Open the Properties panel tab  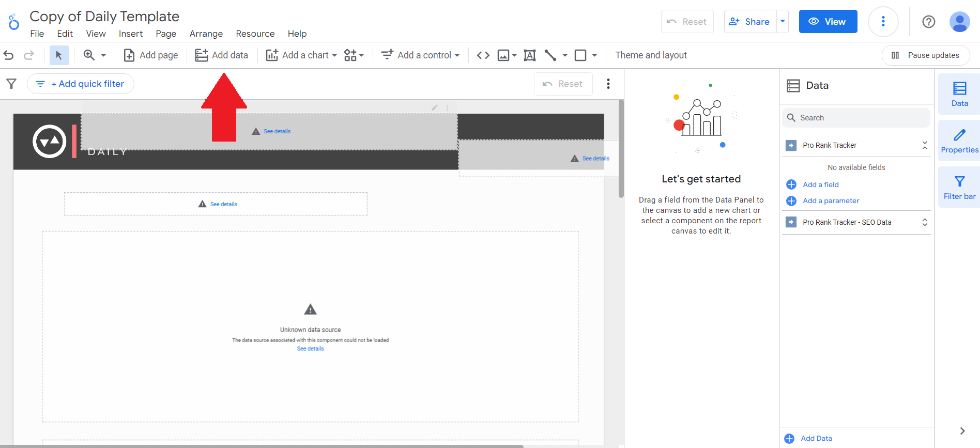point(959,141)
